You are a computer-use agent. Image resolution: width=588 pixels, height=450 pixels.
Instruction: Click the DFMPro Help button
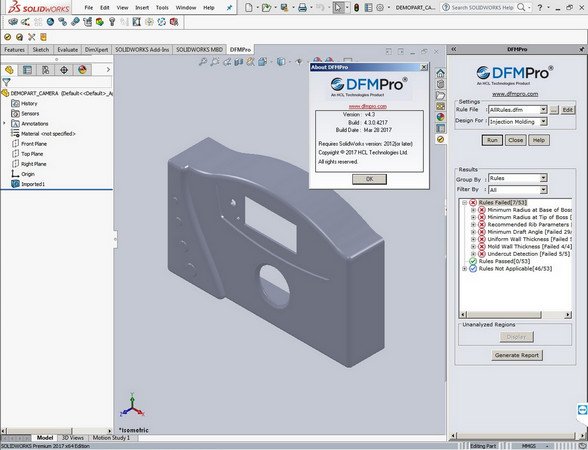click(x=538, y=140)
